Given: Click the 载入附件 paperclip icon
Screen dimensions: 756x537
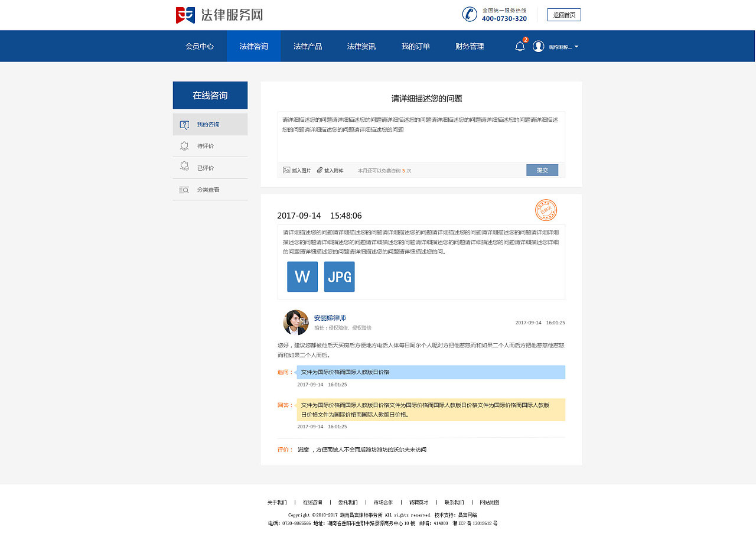Looking at the screenshot, I should pos(319,170).
